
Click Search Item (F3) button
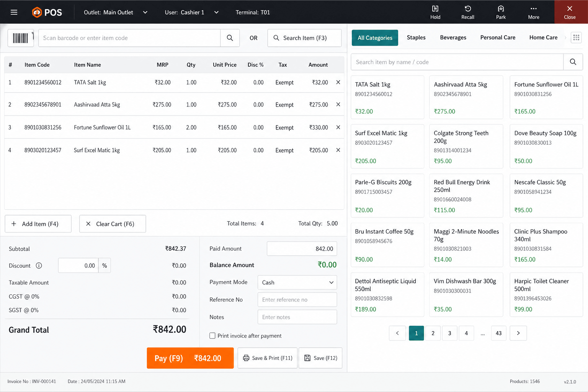304,38
